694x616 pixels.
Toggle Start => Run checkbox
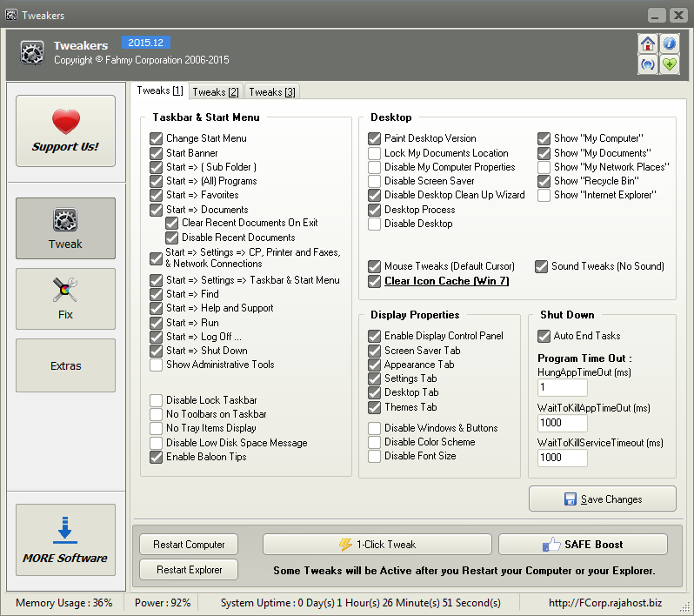[x=156, y=323]
